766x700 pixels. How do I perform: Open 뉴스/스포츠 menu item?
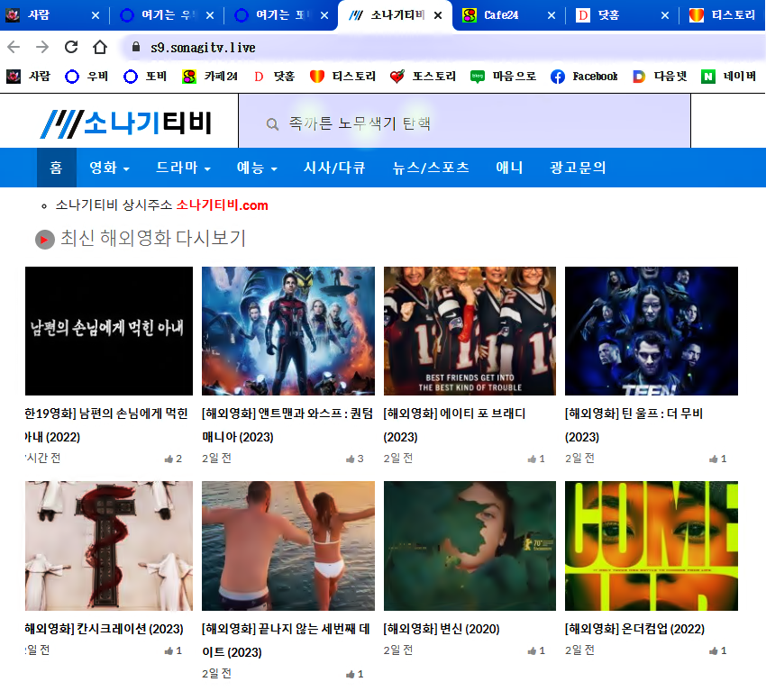pos(431,168)
